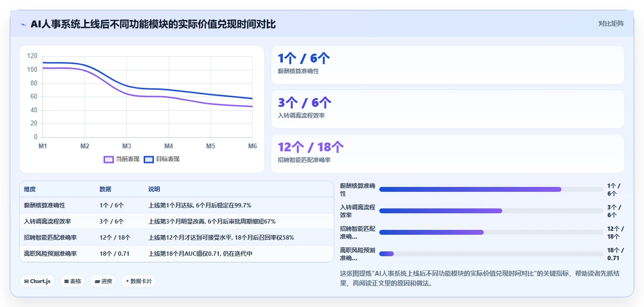Click the 维度 column header

(30, 189)
